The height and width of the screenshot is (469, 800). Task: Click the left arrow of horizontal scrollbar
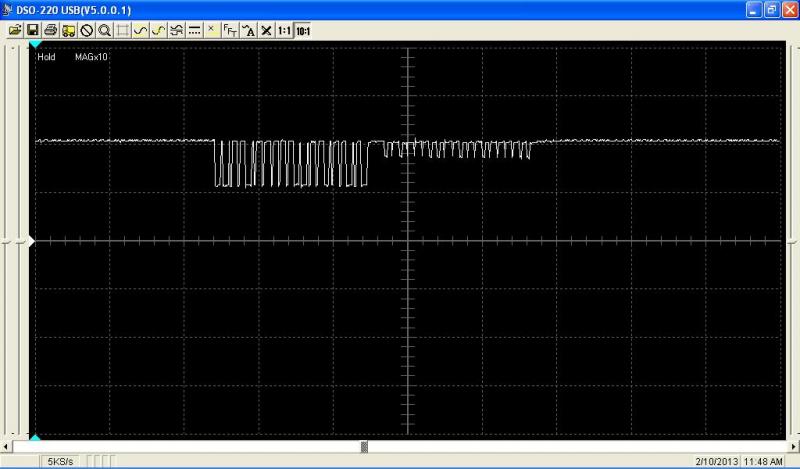[x=6, y=447]
